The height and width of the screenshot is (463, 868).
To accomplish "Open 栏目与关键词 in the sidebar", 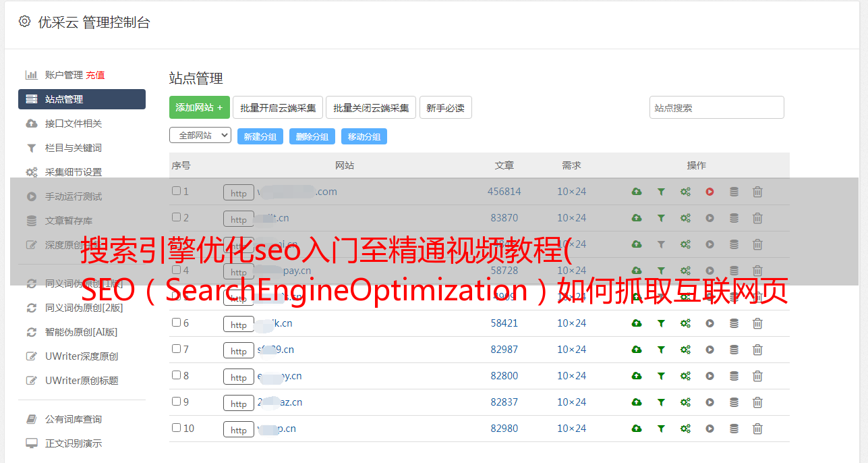I will point(73,148).
